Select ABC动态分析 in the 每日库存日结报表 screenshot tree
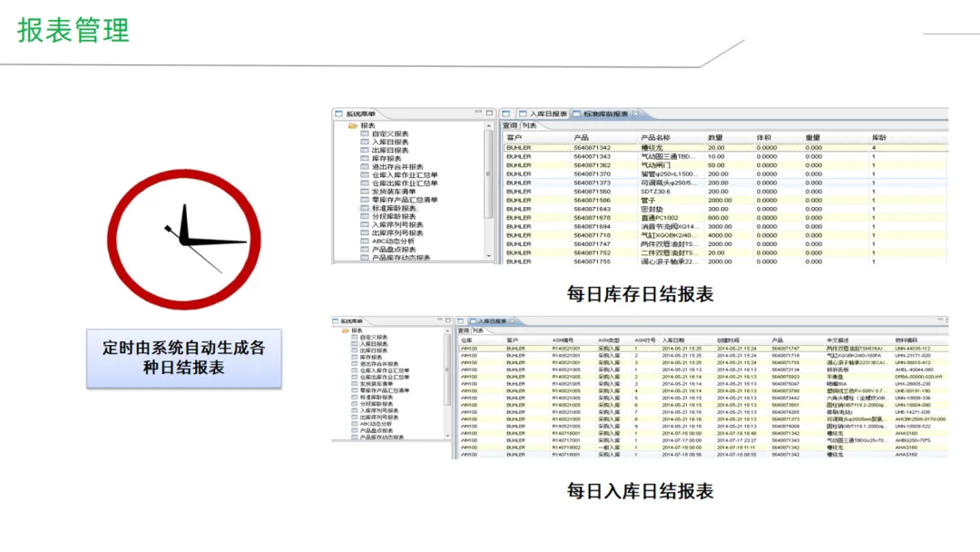Viewport: 980px width, 552px height. (x=393, y=241)
